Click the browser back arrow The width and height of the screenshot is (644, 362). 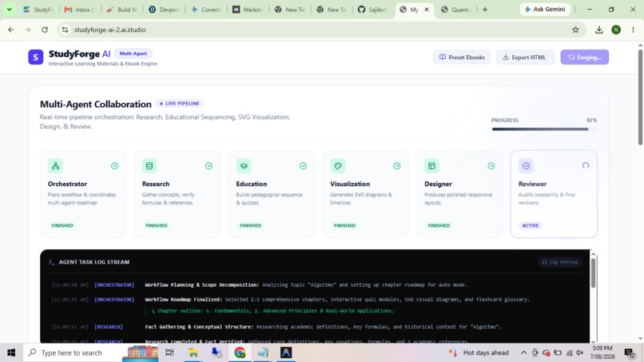(10, 30)
